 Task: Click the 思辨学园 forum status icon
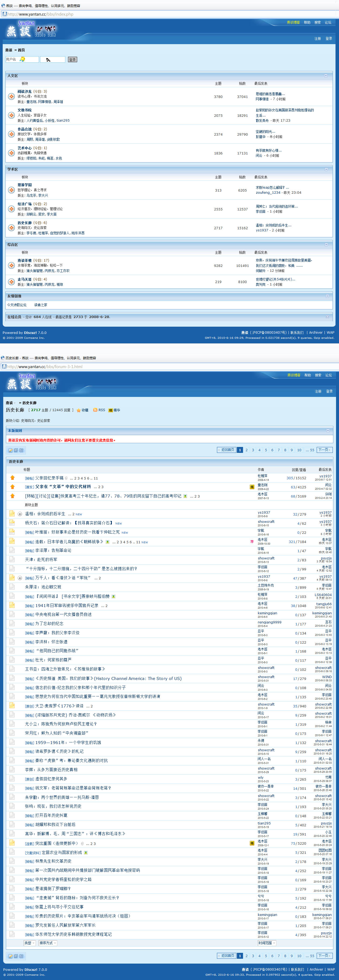pyautogui.click(x=11, y=190)
